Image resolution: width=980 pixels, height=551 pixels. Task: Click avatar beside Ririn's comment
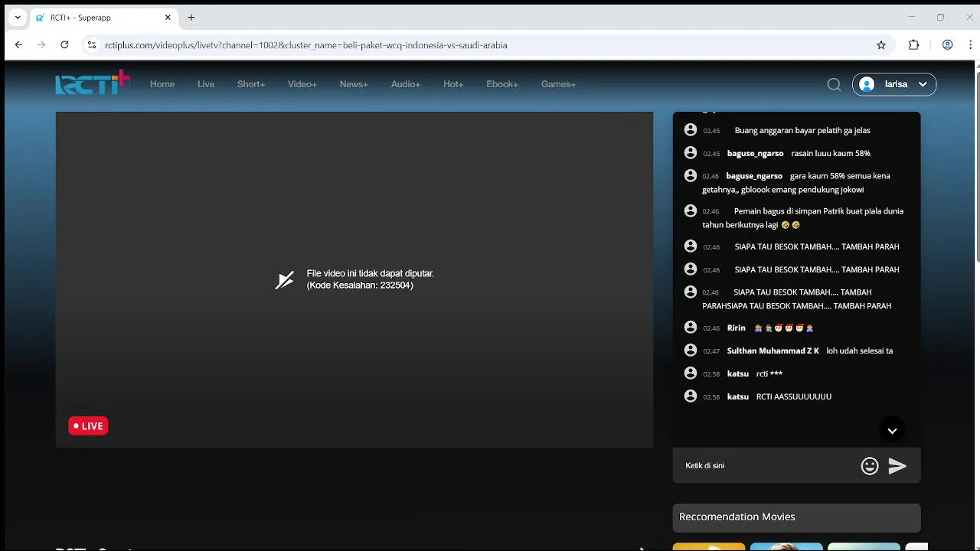click(691, 328)
